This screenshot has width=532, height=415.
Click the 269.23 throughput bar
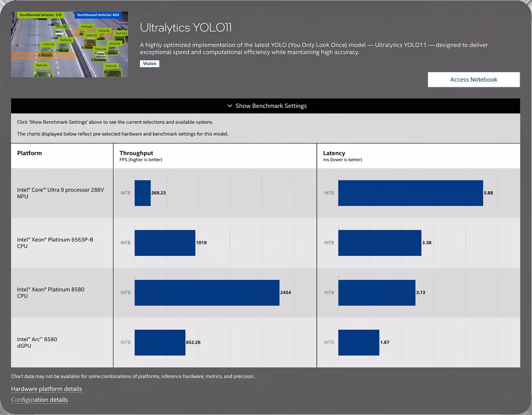click(x=143, y=193)
